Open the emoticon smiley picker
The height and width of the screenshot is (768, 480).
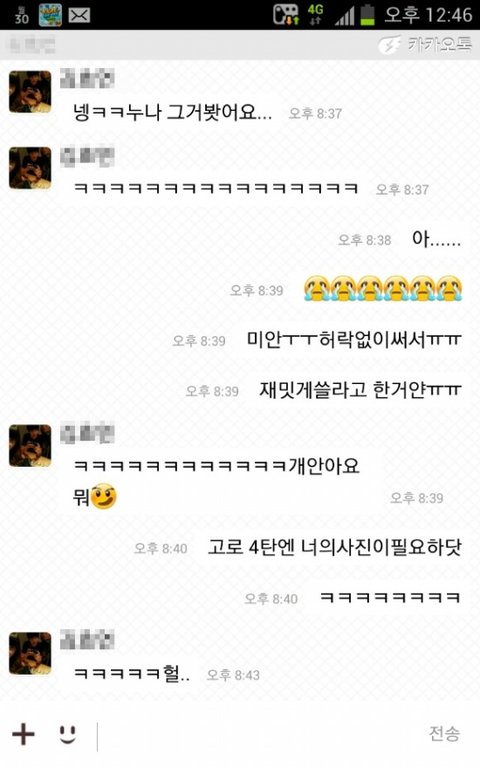[x=68, y=734]
